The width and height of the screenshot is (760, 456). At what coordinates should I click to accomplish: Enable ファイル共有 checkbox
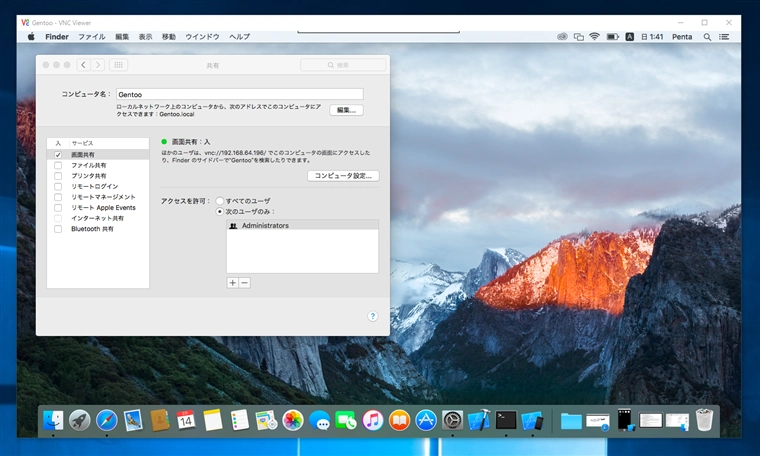coord(58,165)
